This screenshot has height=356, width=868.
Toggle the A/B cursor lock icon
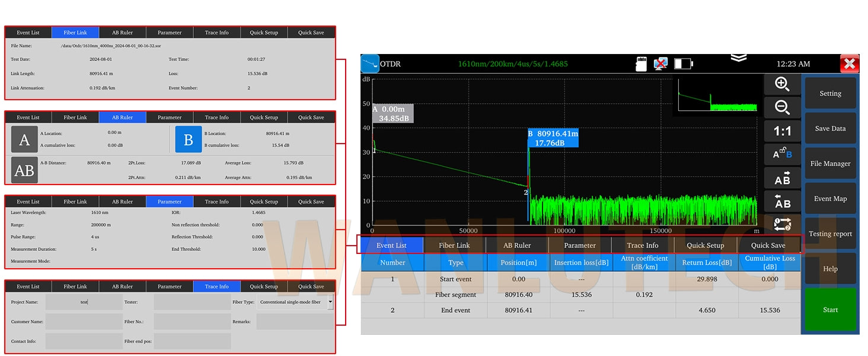click(782, 154)
